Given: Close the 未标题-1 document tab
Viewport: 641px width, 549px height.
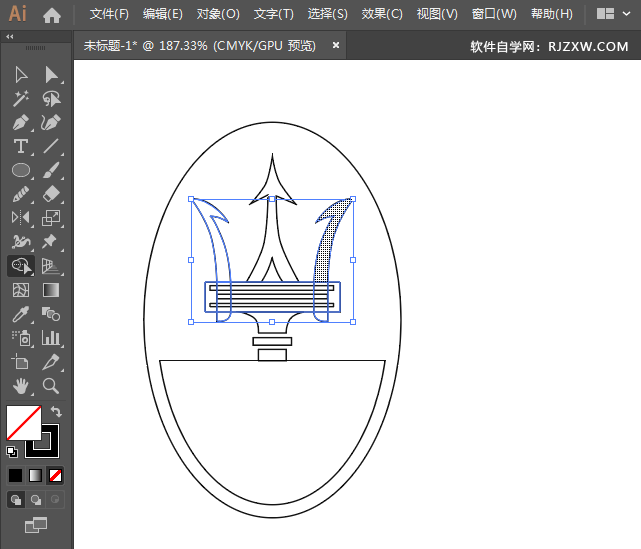Looking at the screenshot, I should [336, 45].
